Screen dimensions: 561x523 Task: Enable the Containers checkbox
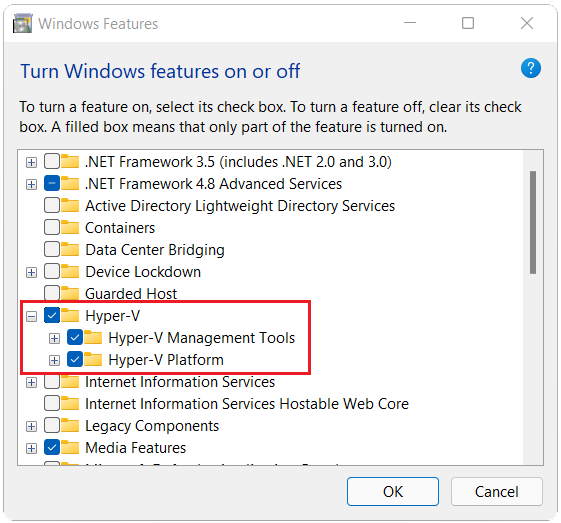click(52, 228)
